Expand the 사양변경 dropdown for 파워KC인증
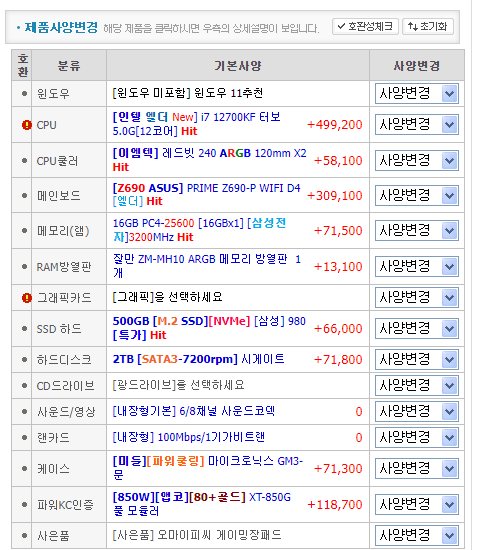This screenshot has height=550, width=478. (417, 504)
